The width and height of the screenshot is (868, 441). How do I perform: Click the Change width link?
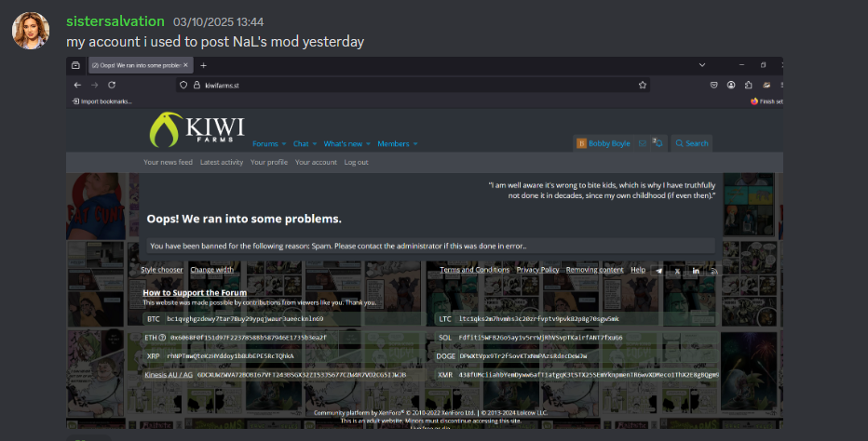[212, 270]
